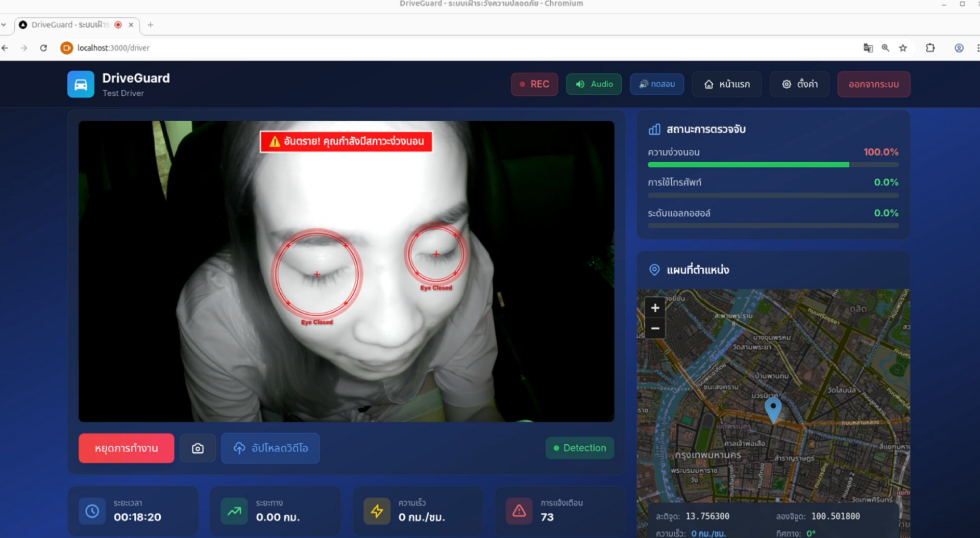Click the drowsiness level progress bar
980x538 pixels.
coord(773,165)
